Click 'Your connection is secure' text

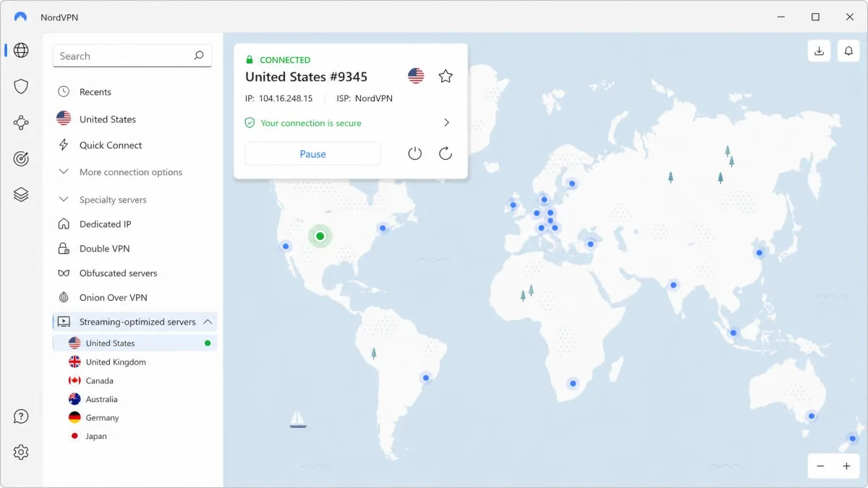point(311,123)
